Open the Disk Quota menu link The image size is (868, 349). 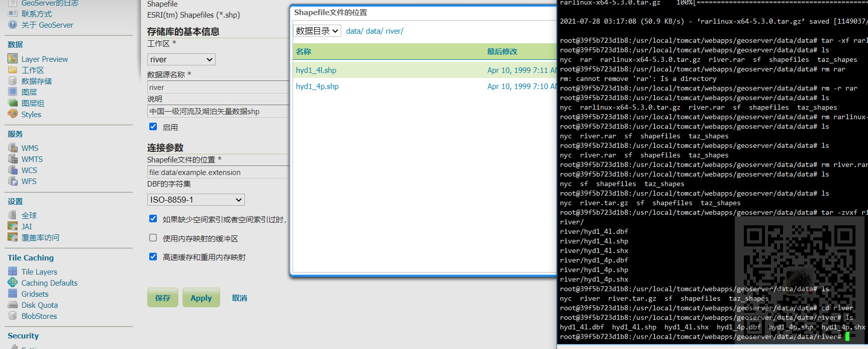(x=40, y=305)
